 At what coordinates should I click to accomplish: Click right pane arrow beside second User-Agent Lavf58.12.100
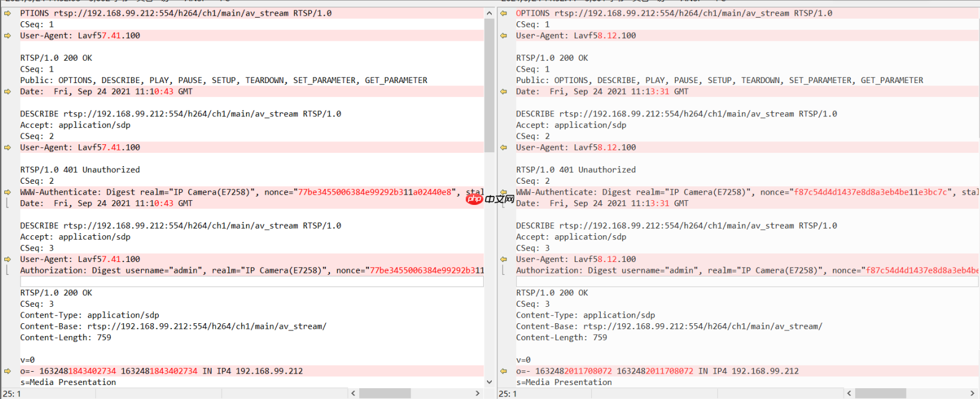503,147
